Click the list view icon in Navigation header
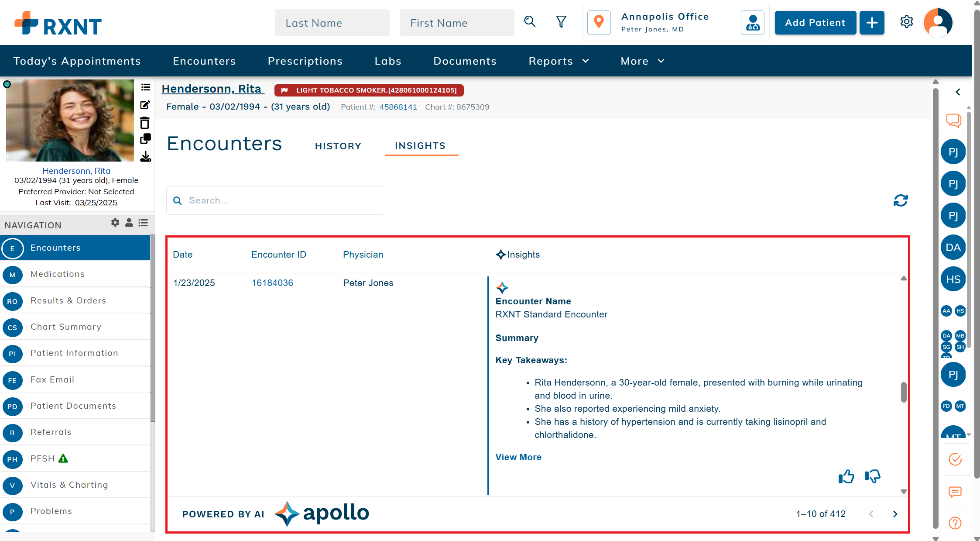Screen dimensions: 980x541 (143, 223)
